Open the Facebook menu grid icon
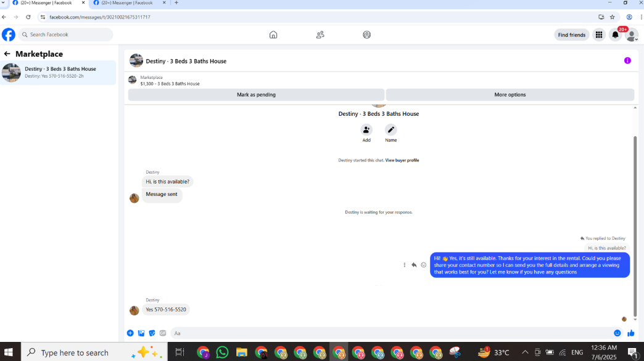 [599, 35]
